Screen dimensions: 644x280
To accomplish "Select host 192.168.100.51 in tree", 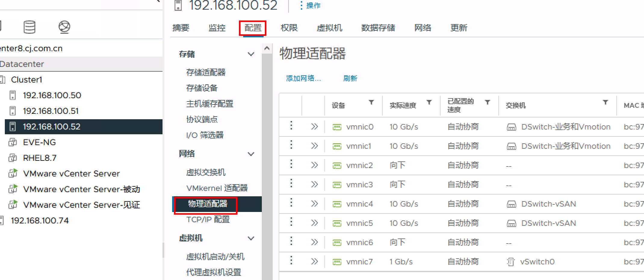I will [x=51, y=111].
